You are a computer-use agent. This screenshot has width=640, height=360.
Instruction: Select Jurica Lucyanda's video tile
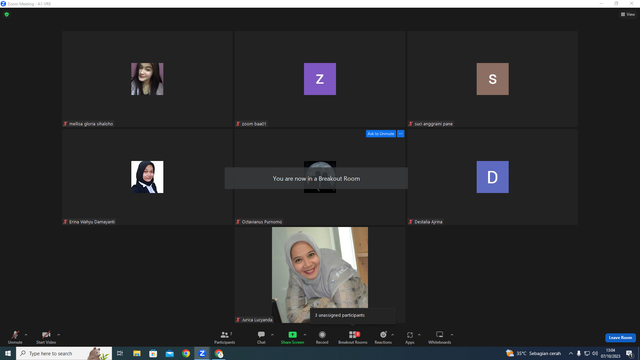(x=320, y=275)
